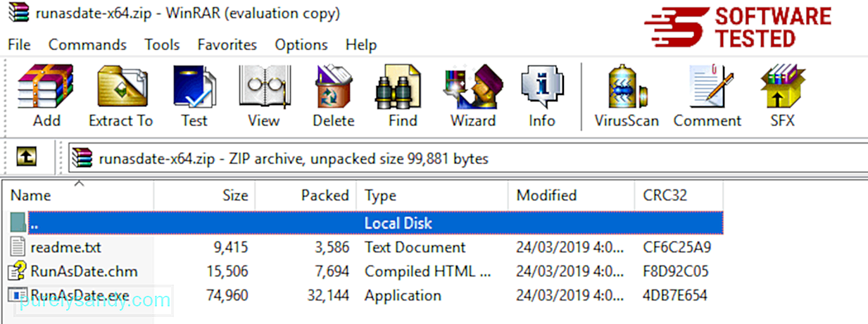Click the Add archive toolbar icon
This screenshot has height=324, width=868.
[46, 96]
